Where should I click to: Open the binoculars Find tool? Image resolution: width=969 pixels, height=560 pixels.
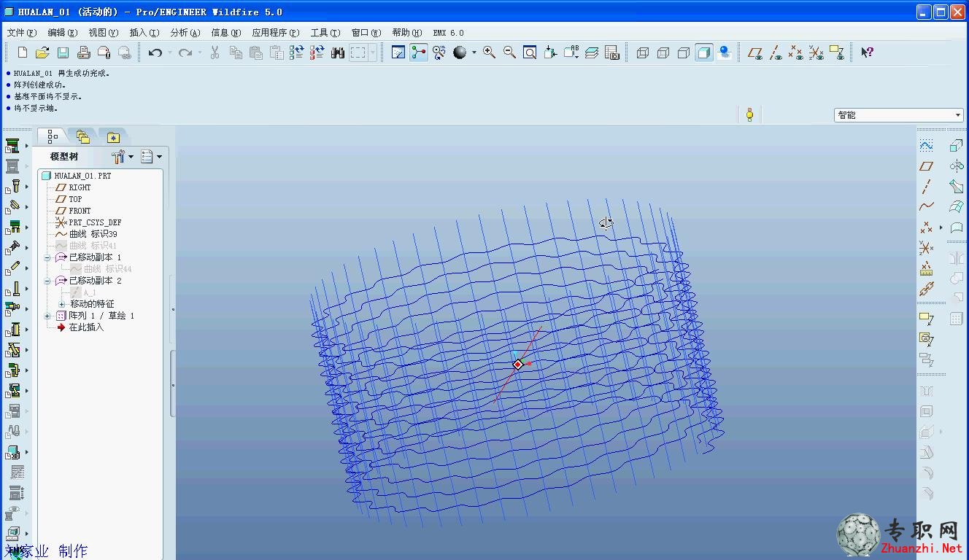[x=338, y=52]
